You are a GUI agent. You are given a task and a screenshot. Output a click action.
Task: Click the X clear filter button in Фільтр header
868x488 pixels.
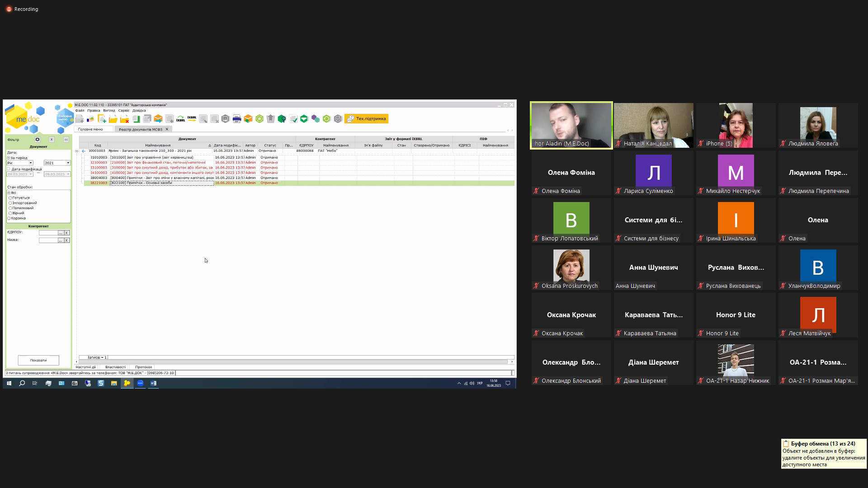click(x=52, y=140)
